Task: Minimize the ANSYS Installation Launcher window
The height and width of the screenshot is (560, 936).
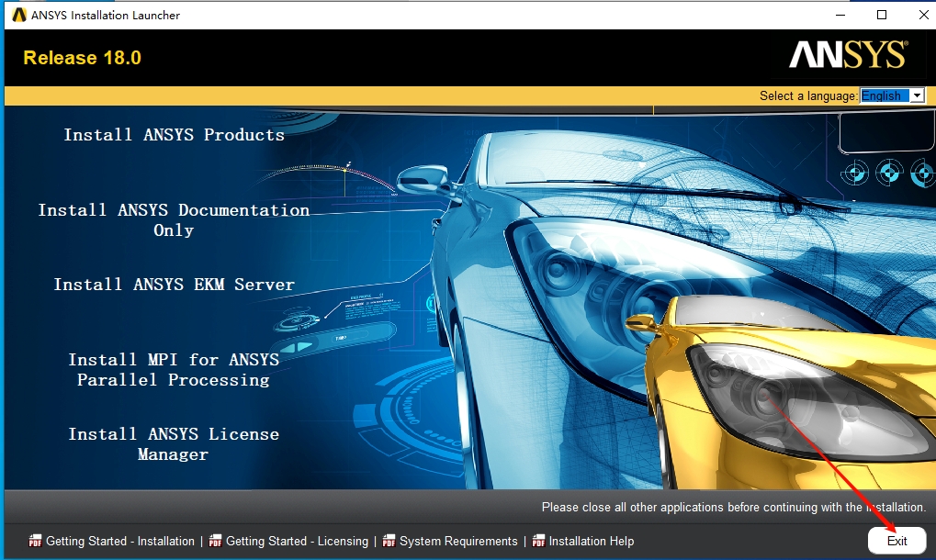Action: [839, 15]
